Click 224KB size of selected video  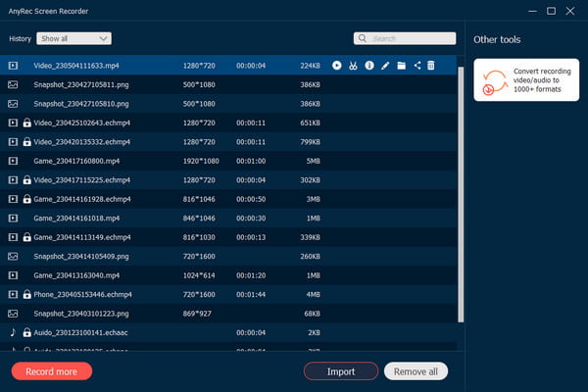[310, 66]
